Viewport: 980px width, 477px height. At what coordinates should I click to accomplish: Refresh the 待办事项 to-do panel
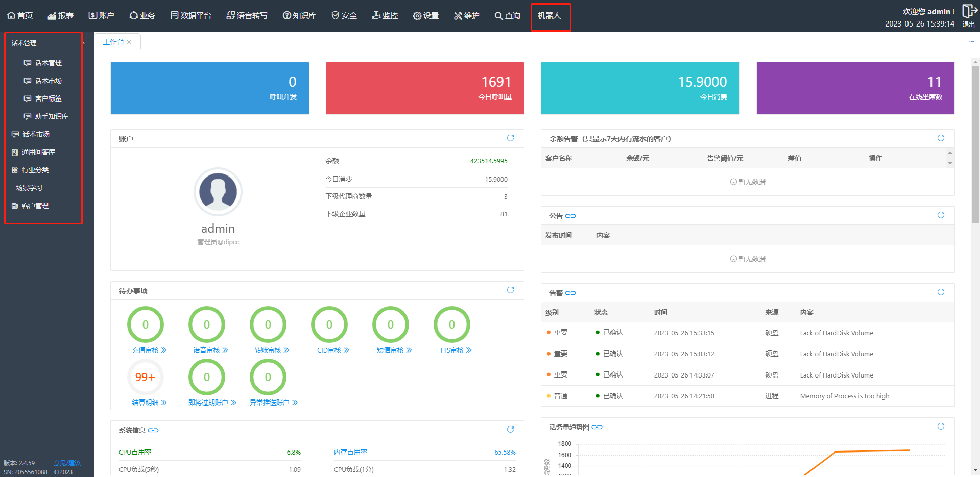click(x=510, y=290)
